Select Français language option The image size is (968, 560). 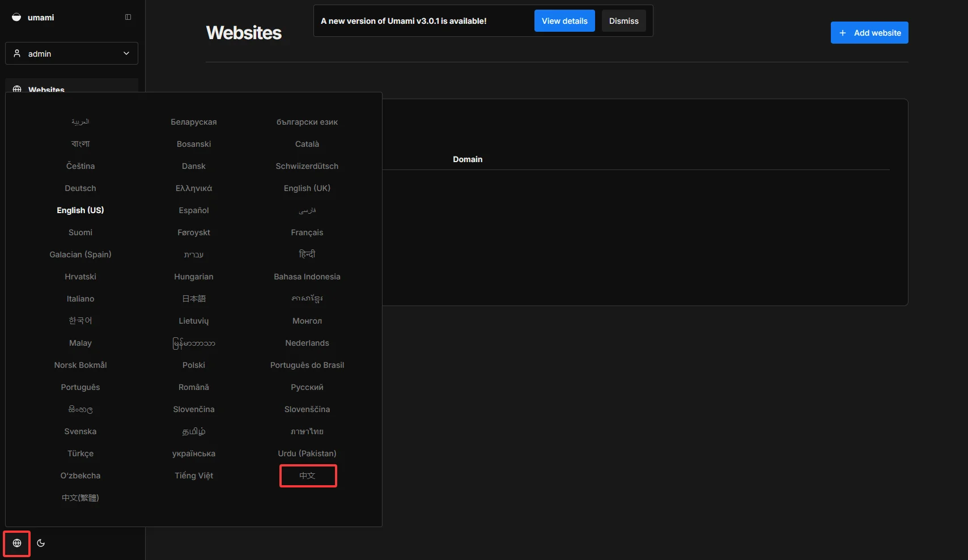tap(307, 232)
